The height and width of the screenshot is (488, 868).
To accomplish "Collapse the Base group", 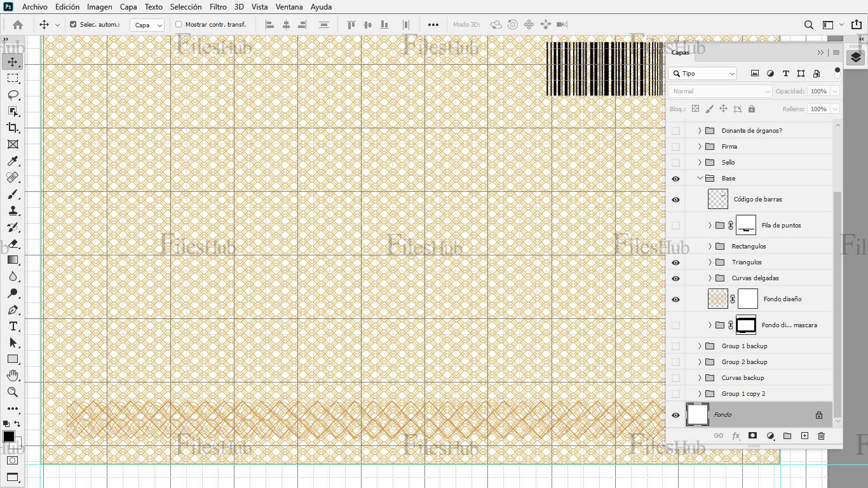I will click(700, 179).
